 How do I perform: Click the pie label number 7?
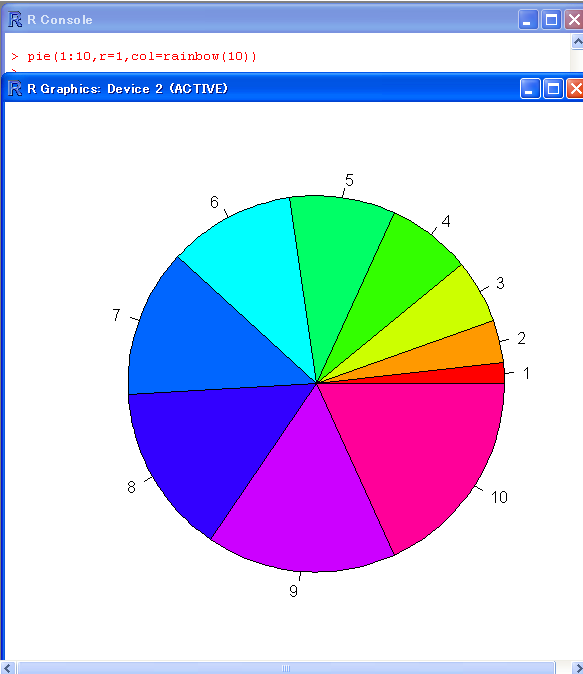click(x=117, y=315)
